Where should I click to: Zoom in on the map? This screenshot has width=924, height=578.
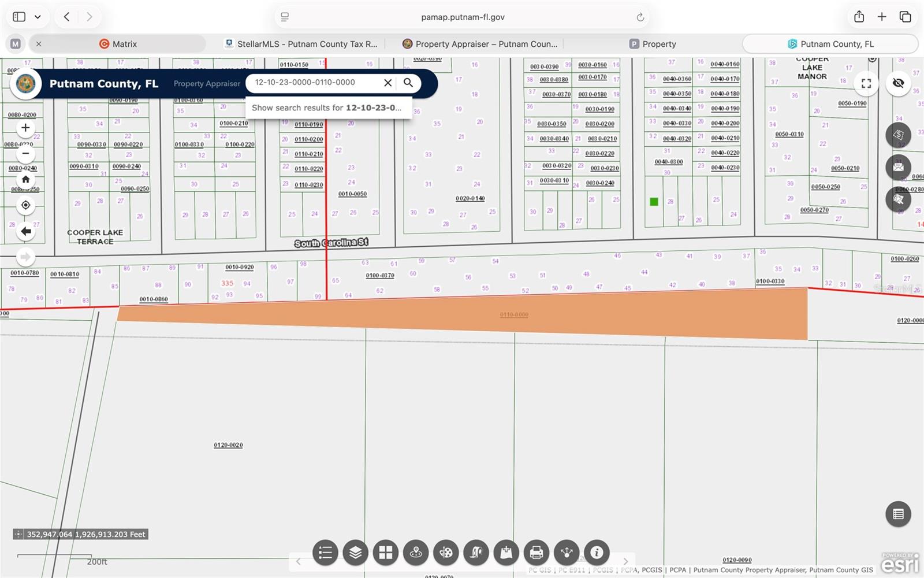(x=25, y=128)
